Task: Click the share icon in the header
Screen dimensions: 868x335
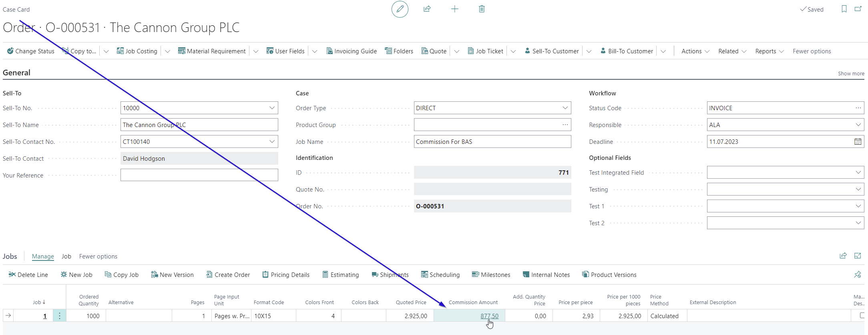Action: (427, 9)
